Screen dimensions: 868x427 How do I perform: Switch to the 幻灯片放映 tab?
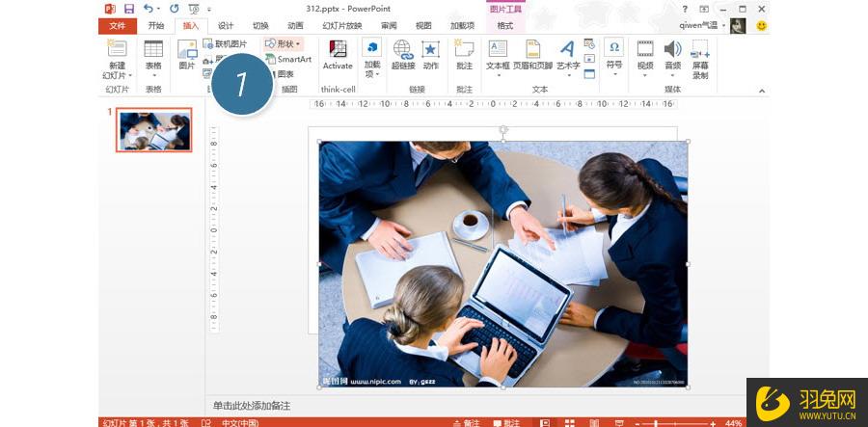click(342, 25)
